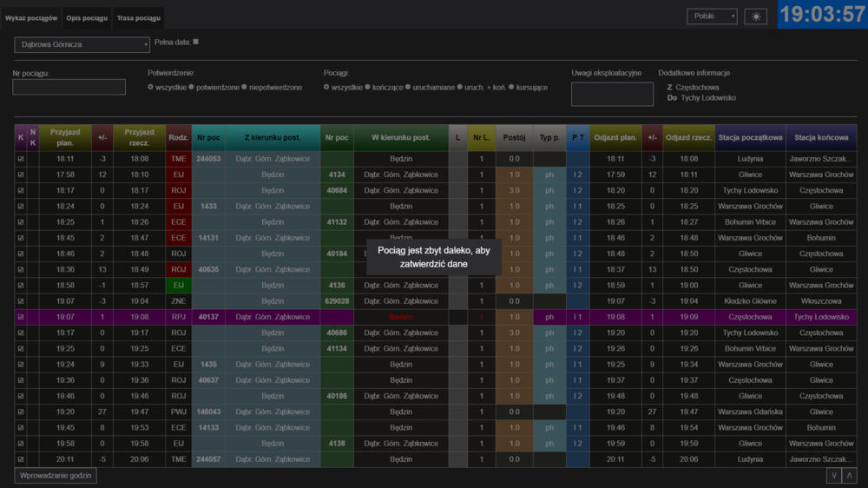Click the Stacja końcowa column header
The height and width of the screenshot is (488, 868).
point(821,137)
